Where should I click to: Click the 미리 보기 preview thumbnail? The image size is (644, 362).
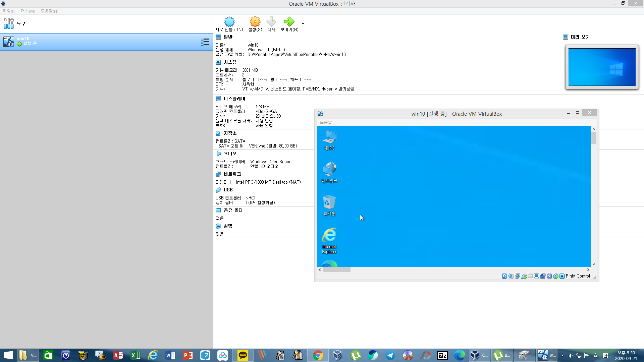pos(602,67)
